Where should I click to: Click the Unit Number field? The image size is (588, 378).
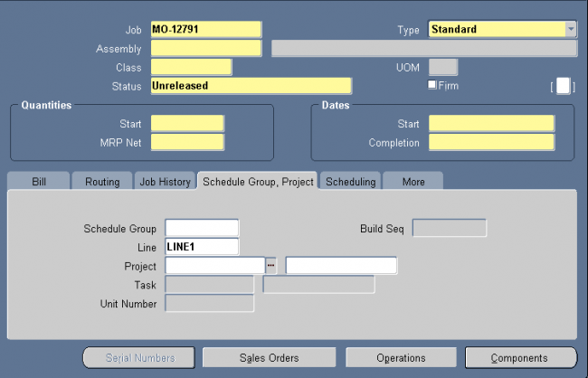coord(209,303)
